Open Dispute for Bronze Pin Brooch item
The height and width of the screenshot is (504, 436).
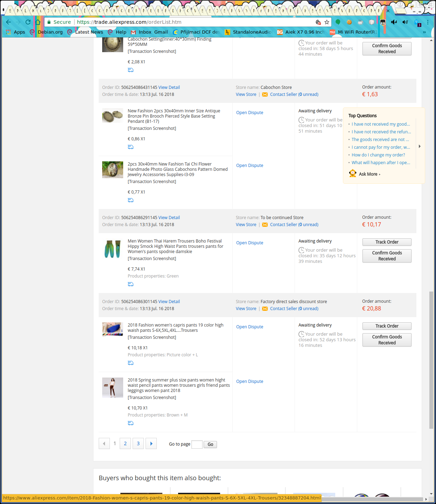pyautogui.click(x=249, y=113)
